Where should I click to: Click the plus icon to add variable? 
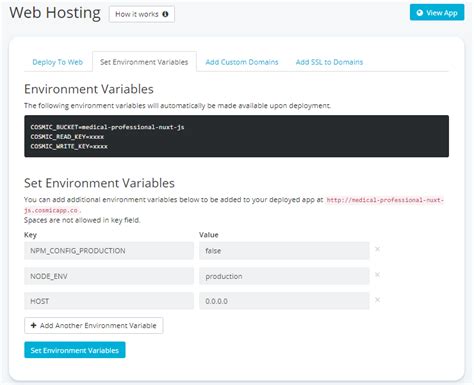(x=33, y=325)
